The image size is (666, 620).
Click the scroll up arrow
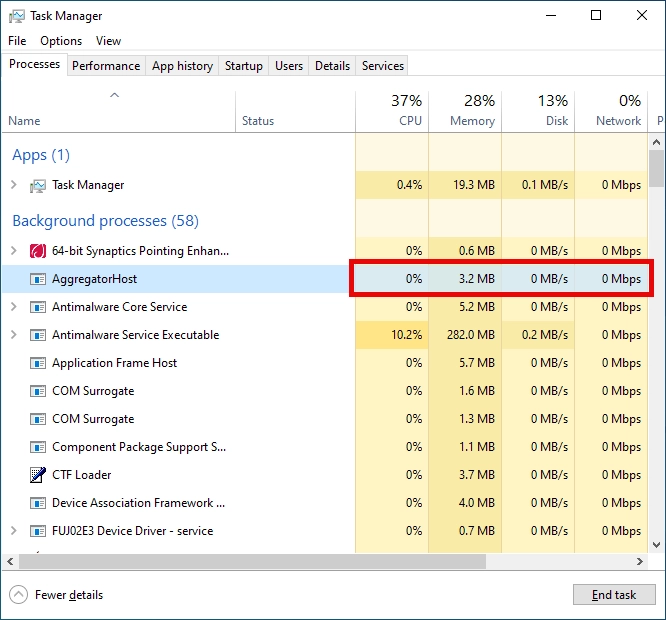click(657, 142)
